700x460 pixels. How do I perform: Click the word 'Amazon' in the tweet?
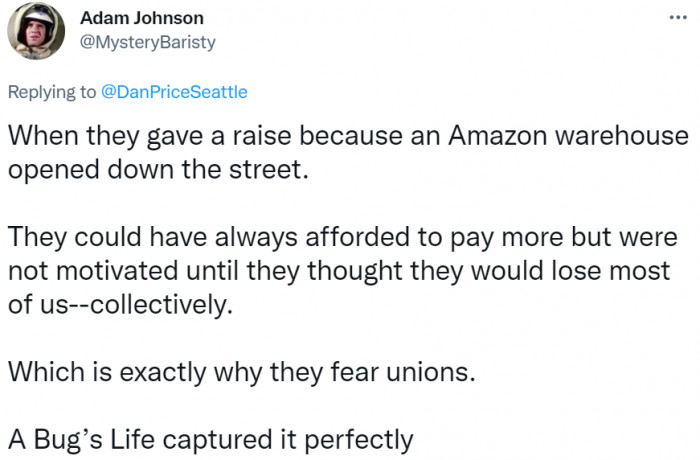pos(497,135)
